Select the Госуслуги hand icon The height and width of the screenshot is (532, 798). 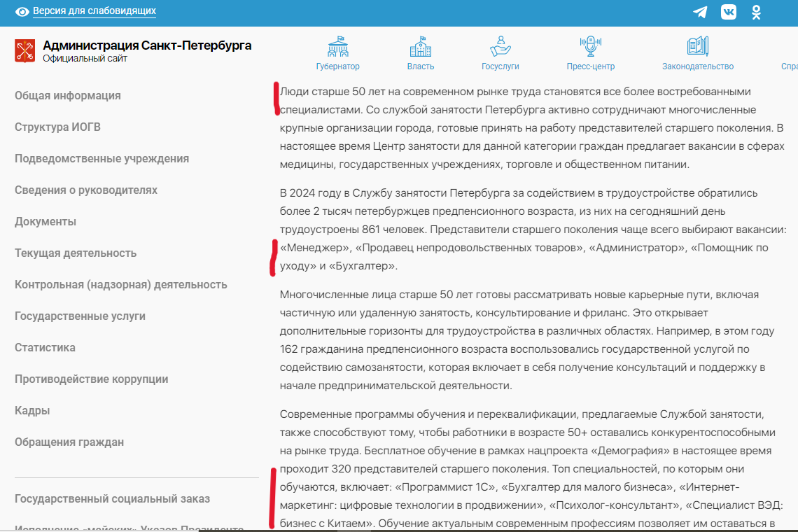[501, 46]
